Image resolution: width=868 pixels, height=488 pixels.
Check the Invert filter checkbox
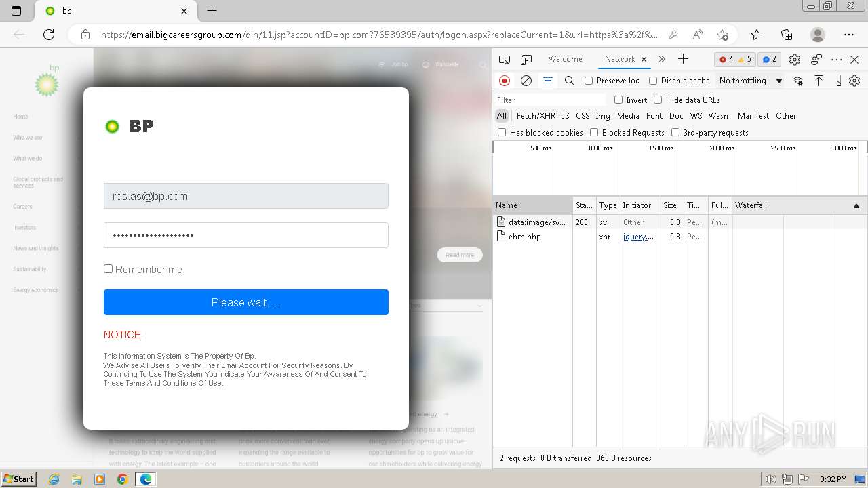tap(618, 100)
